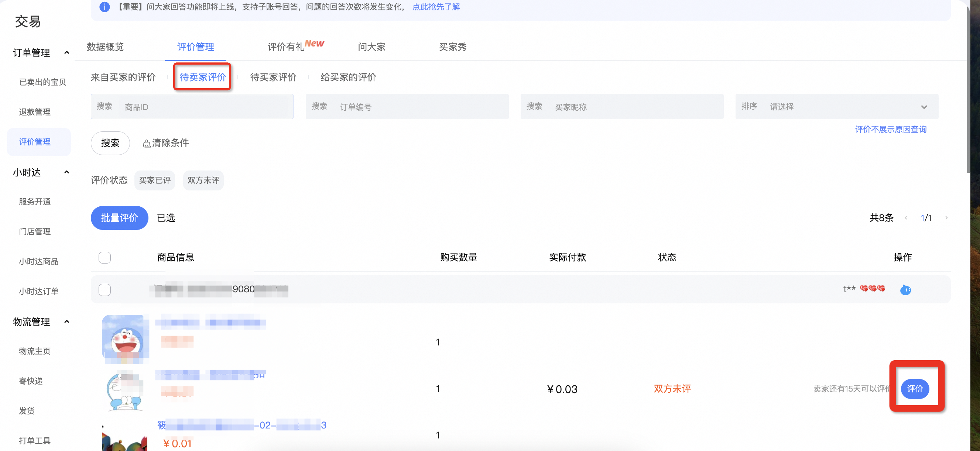Click the 批量评价 button
Screen dimensions: 980x451
120,218
